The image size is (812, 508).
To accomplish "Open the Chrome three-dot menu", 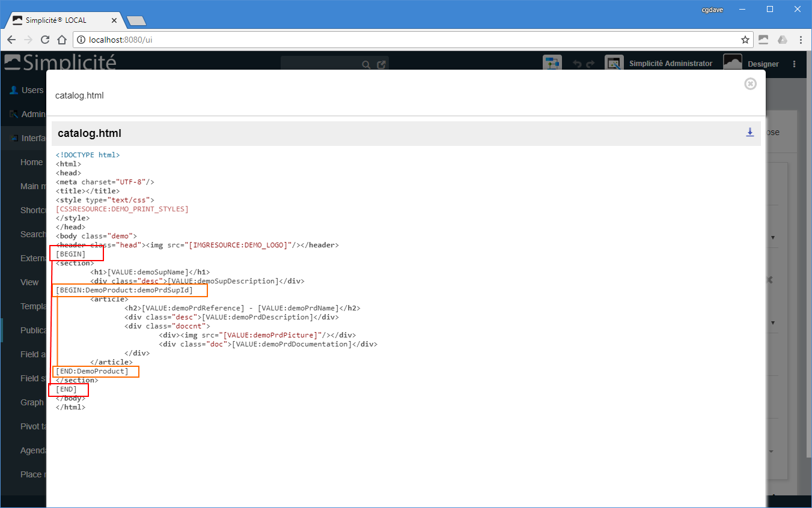I will point(801,40).
